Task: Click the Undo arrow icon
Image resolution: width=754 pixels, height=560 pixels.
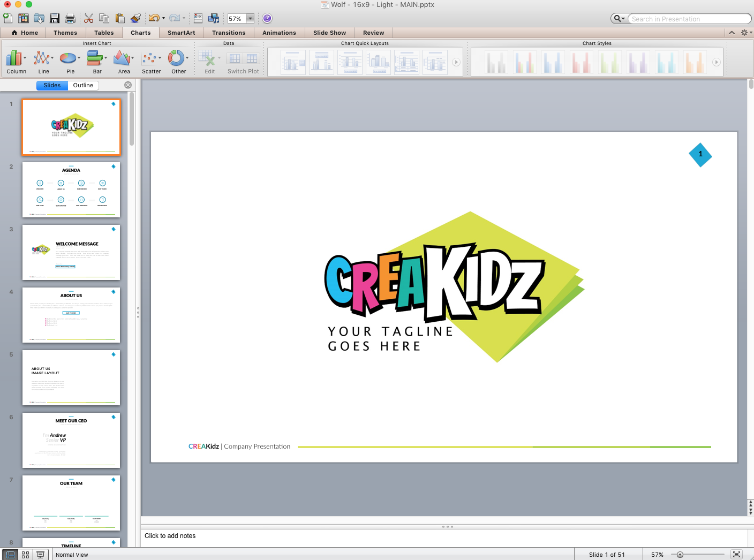Action: [x=154, y=18]
